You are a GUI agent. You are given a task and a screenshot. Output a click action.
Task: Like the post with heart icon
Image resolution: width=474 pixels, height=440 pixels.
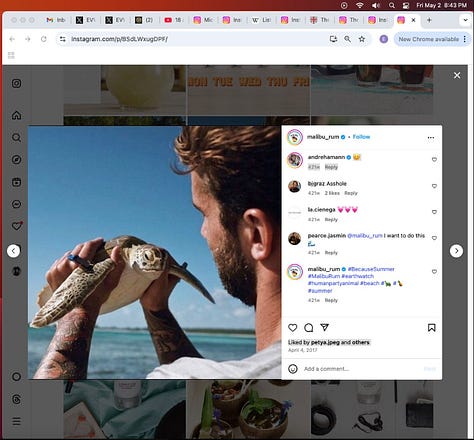[293, 328]
